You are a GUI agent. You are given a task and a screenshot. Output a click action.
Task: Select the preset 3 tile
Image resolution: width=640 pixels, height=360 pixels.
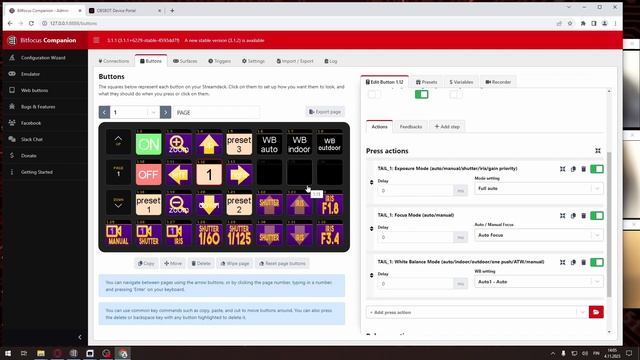point(239,144)
